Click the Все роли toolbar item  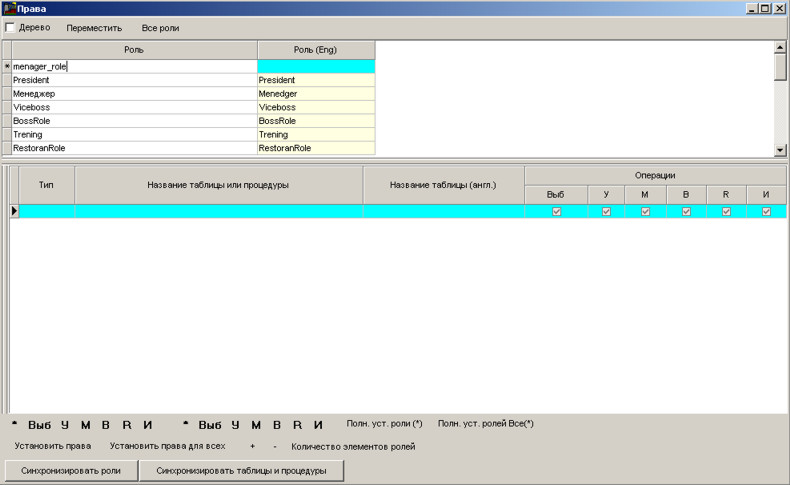160,28
